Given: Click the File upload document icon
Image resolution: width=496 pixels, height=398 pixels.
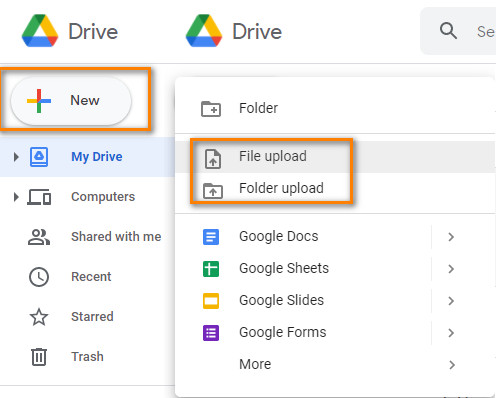Looking at the screenshot, I should tap(213, 159).
